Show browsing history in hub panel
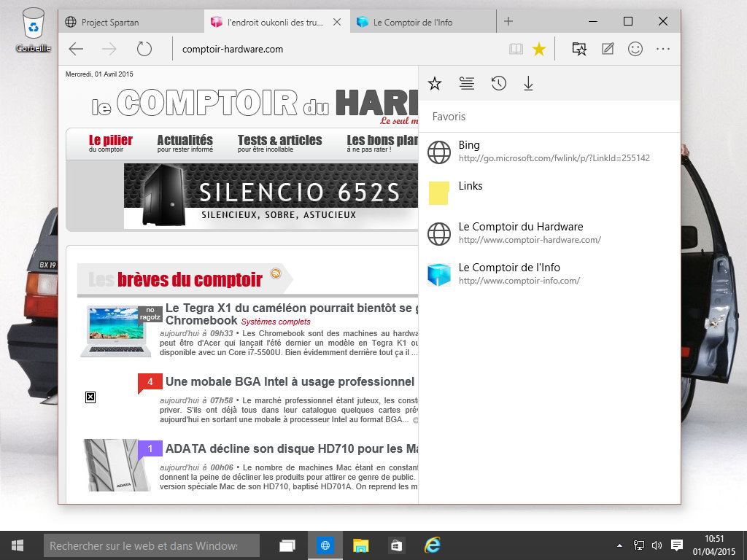This screenshot has width=747, height=560. [498, 84]
